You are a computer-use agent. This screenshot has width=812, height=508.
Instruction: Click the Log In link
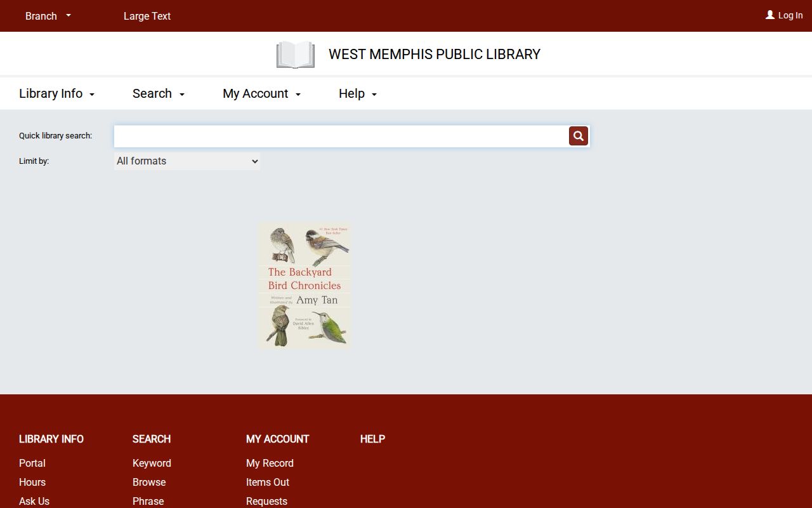(790, 15)
